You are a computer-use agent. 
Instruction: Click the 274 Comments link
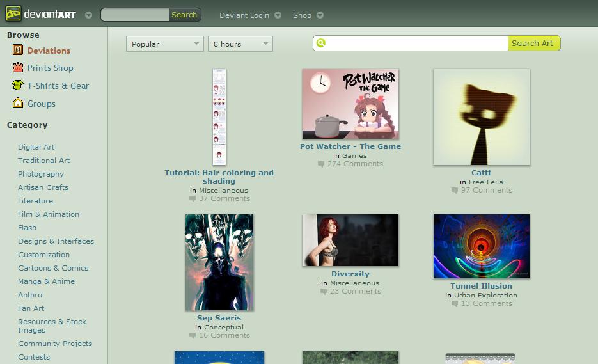pyautogui.click(x=355, y=164)
